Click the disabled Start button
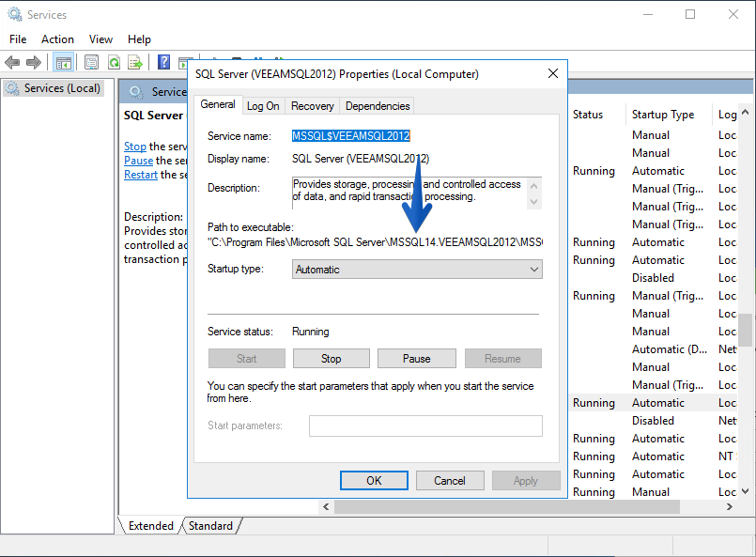Image resolution: width=756 pixels, height=557 pixels. [246, 358]
